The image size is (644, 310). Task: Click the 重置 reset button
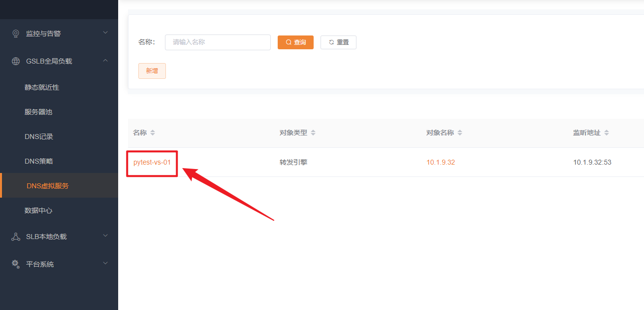click(338, 42)
